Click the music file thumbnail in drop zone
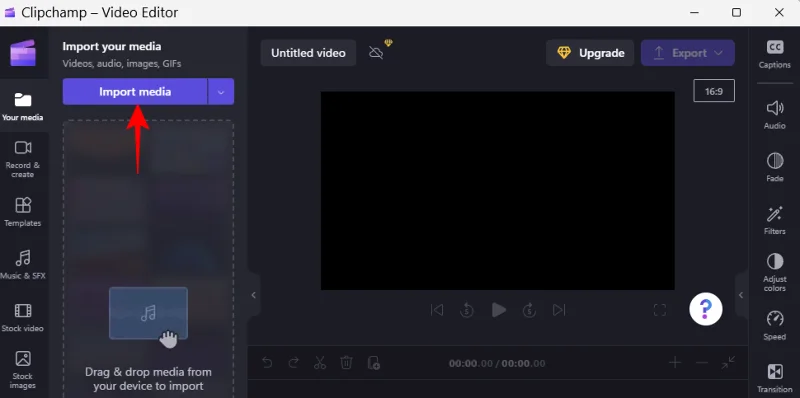Image resolution: width=800 pixels, height=398 pixels. click(148, 313)
